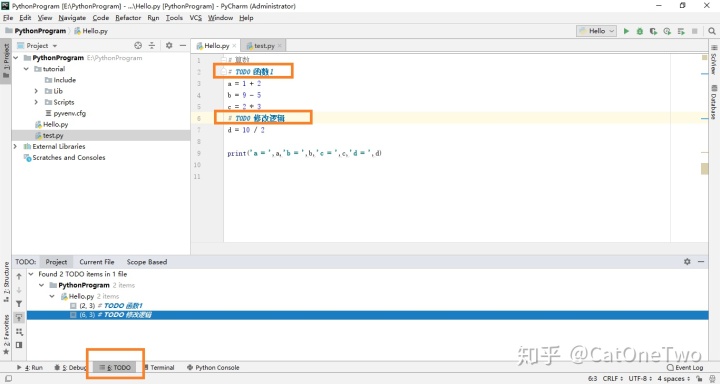The height and width of the screenshot is (384, 720).
Task: Open the VCS menu
Action: pos(196,18)
